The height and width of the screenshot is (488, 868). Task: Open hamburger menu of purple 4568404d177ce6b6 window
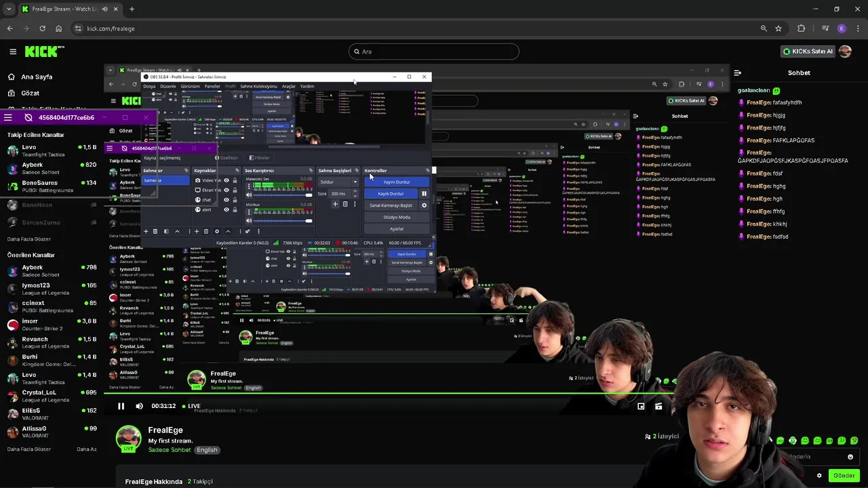[x=7, y=117]
